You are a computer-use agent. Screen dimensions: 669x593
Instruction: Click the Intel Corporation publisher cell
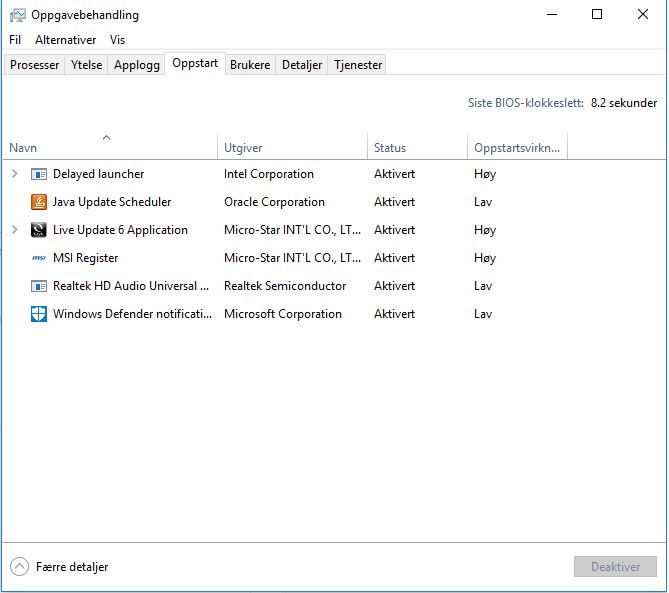coord(269,174)
